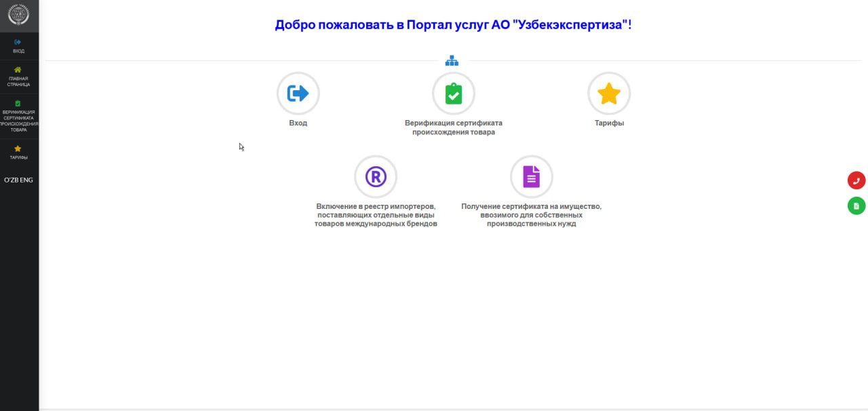Screen dimensions: 868x411
Task: Open Вход login item in sidebar
Action: click(19, 46)
